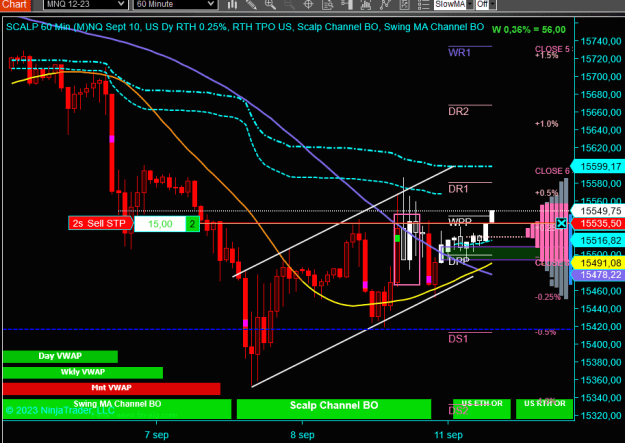Click the DS1 pivot label
Image resolution: width=625 pixels, height=443 pixels.
click(458, 339)
